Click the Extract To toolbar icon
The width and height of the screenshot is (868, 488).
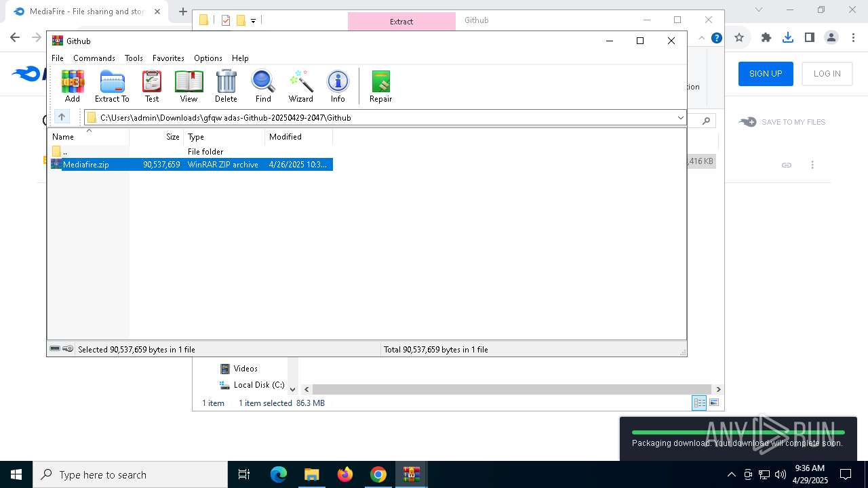coord(112,86)
